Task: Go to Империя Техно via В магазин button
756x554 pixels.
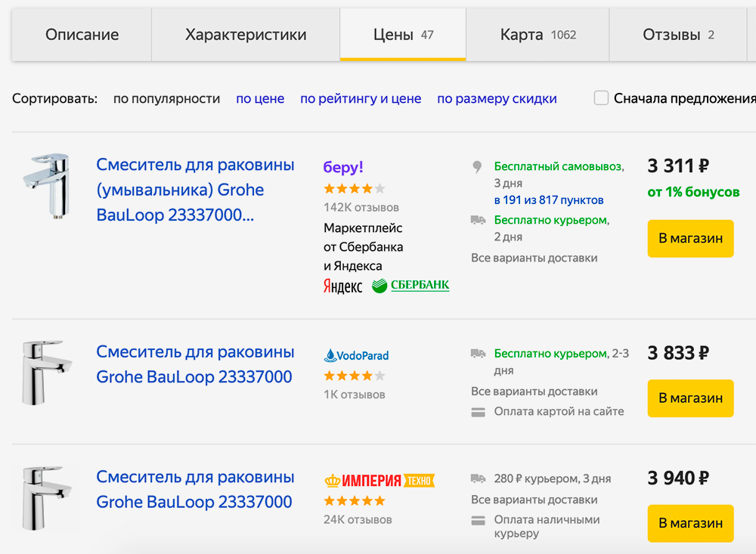Action: point(690,523)
